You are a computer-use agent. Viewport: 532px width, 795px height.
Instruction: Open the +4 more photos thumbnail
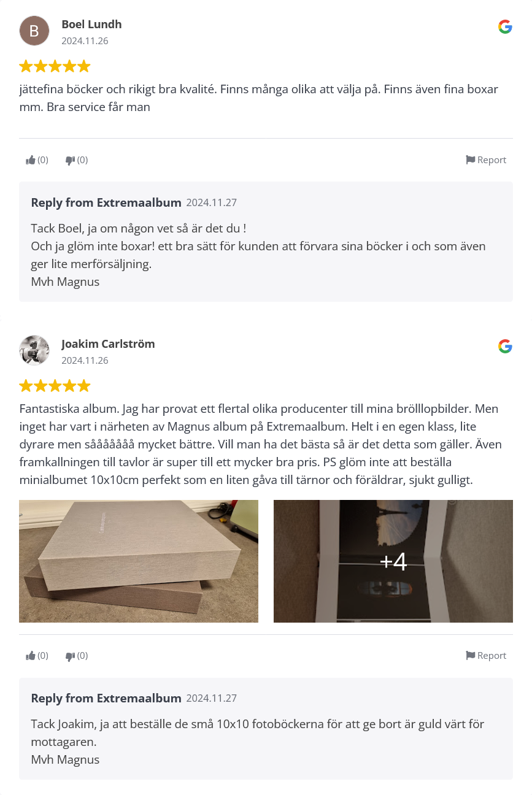[x=393, y=561]
